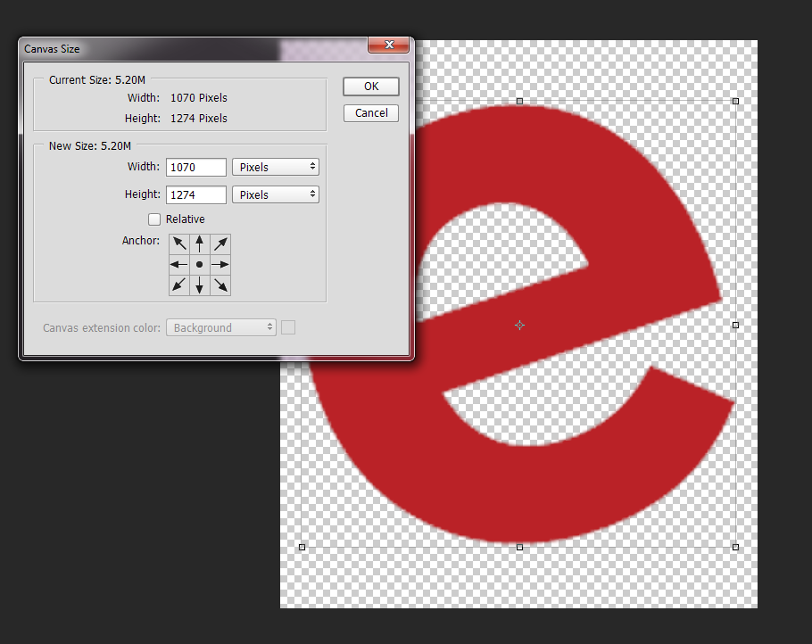Screen dimensions: 812x644
Task: Select the left anchor arrow
Action: click(178, 263)
